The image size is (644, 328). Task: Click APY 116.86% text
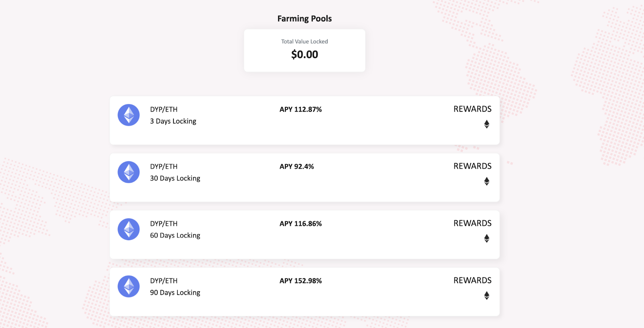coord(301,224)
